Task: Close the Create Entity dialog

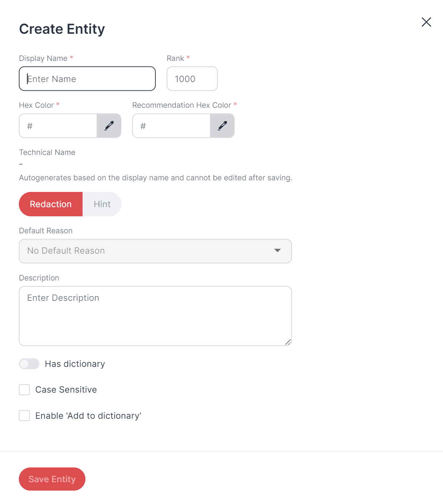Action: [x=426, y=22]
